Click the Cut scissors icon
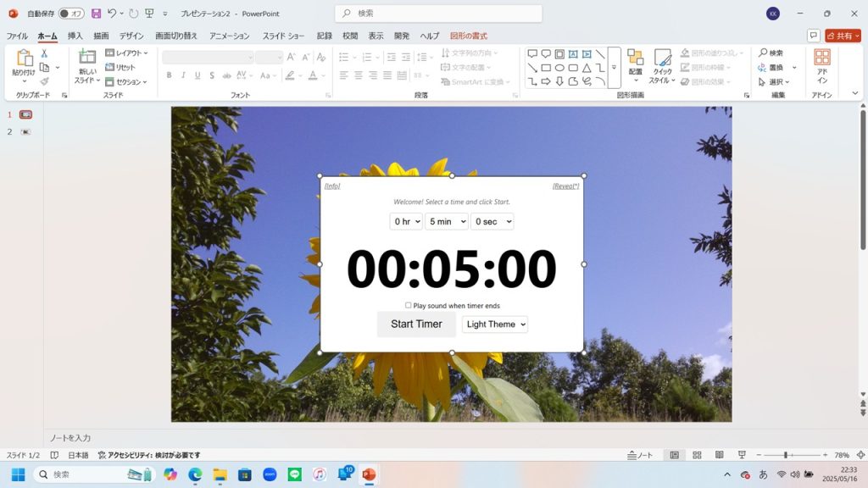 click(x=44, y=53)
